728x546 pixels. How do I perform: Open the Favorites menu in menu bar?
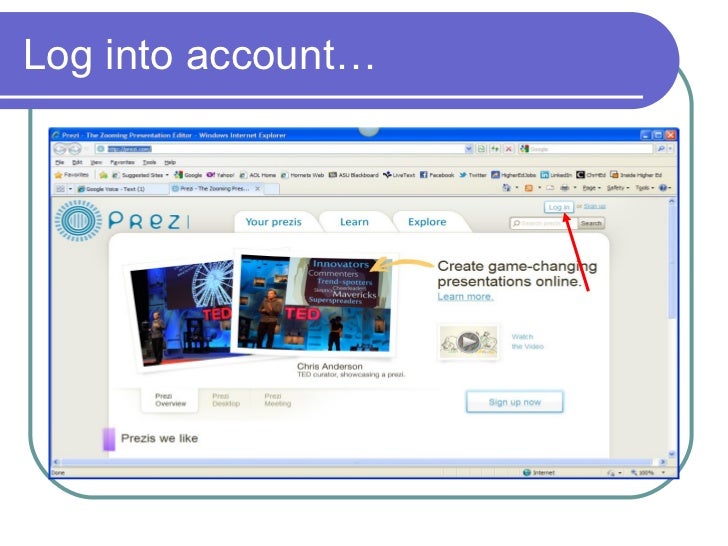(122, 162)
